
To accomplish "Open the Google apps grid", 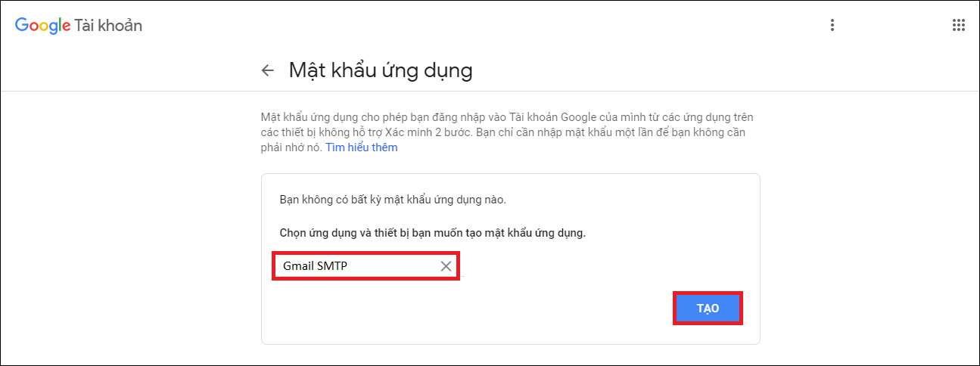I will [x=958, y=25].
